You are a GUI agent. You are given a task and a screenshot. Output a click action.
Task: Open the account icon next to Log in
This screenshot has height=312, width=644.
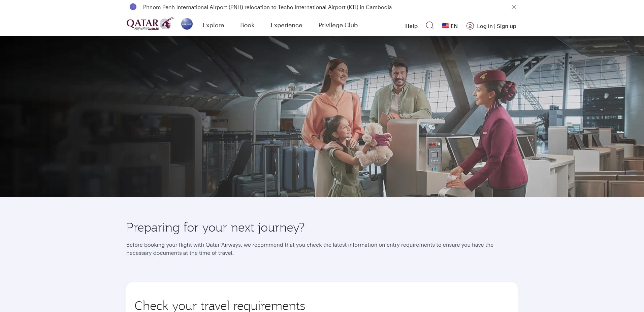[x=470, y=26]
